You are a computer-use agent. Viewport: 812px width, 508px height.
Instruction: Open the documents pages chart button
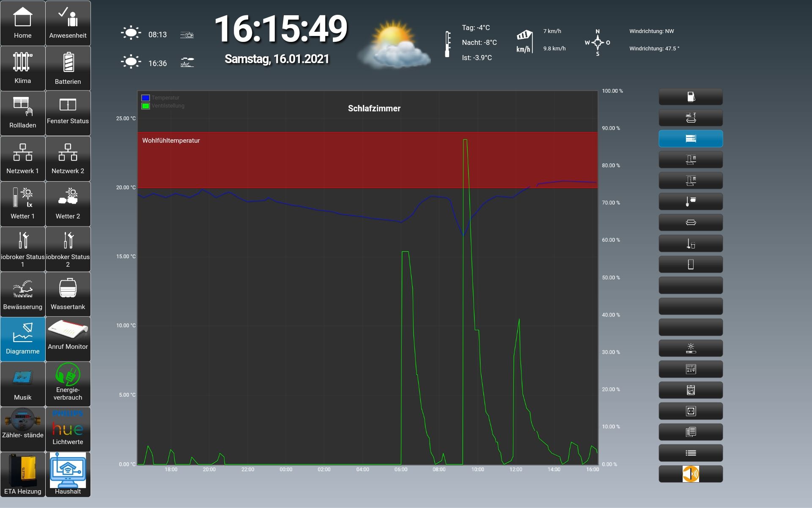click(690, 432)
